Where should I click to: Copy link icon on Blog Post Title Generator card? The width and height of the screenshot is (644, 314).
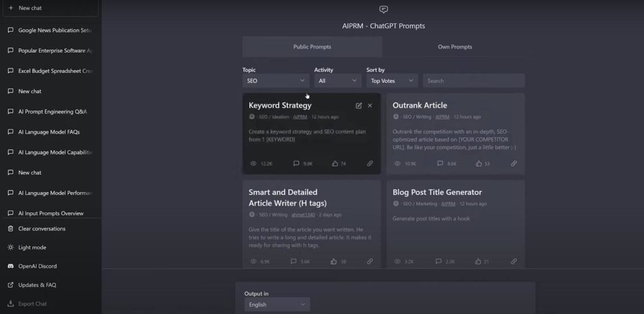(x=514, y=261)
